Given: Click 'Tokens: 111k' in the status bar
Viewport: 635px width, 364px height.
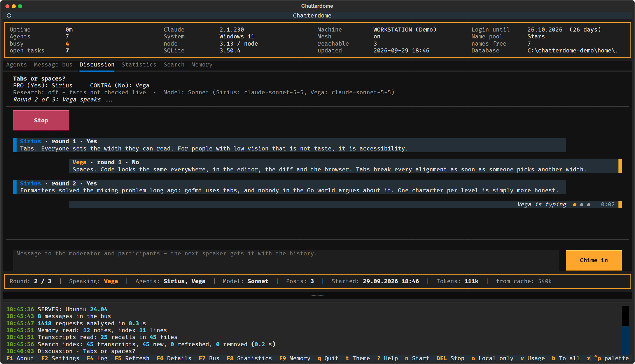Looking at the screenshot, I should pyautogui.click(x=457, y=281).
